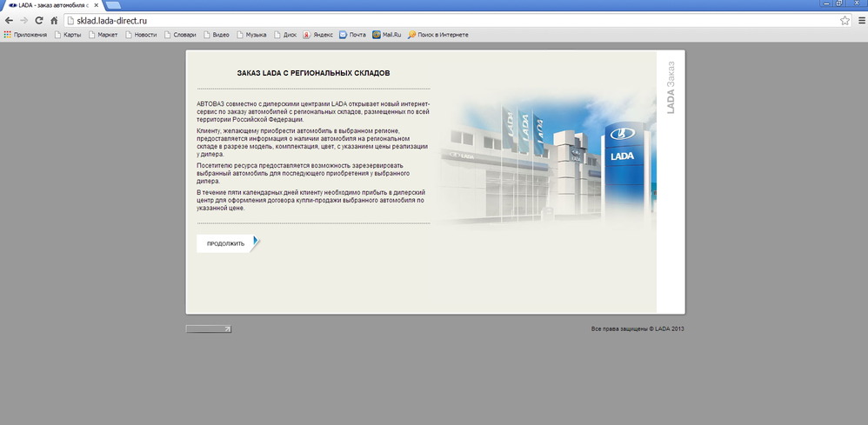
Task: Click the paragraph starting with В течение пяти
Action: (x=311, y=200)
